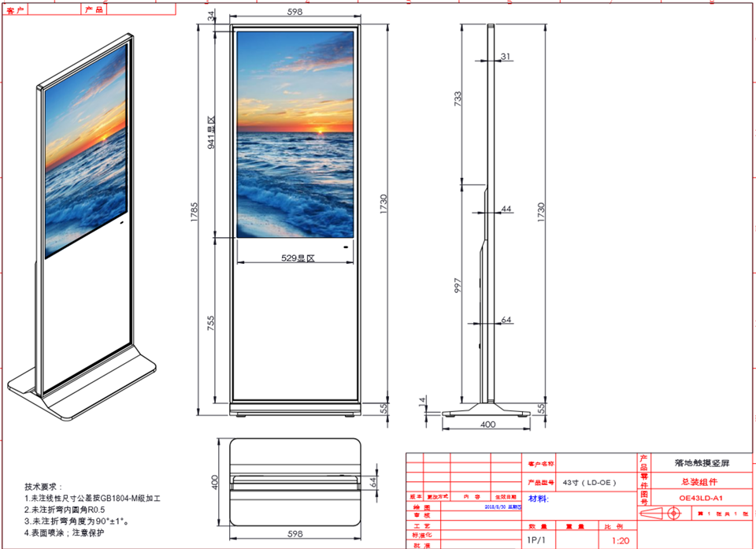Image resolution: width=756 pixels, height=549 pixels.
Task: Select the 客户 cell in the top header
Action: coord(15,10)
